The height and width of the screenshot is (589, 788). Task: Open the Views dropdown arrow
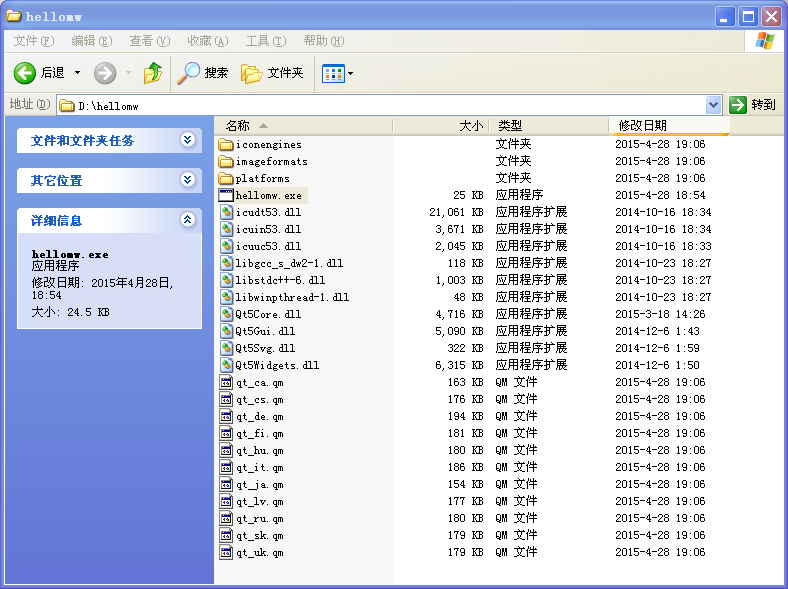[350, 73]
